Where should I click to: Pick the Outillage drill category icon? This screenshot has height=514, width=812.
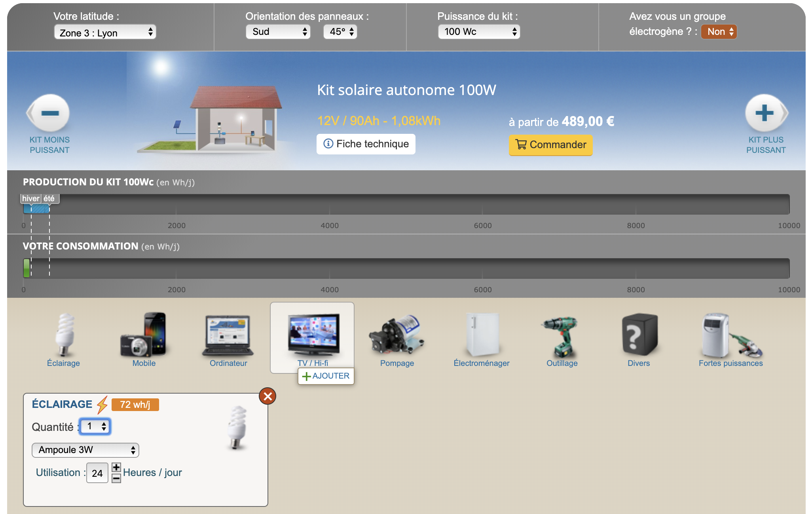[x=562, y=336]
